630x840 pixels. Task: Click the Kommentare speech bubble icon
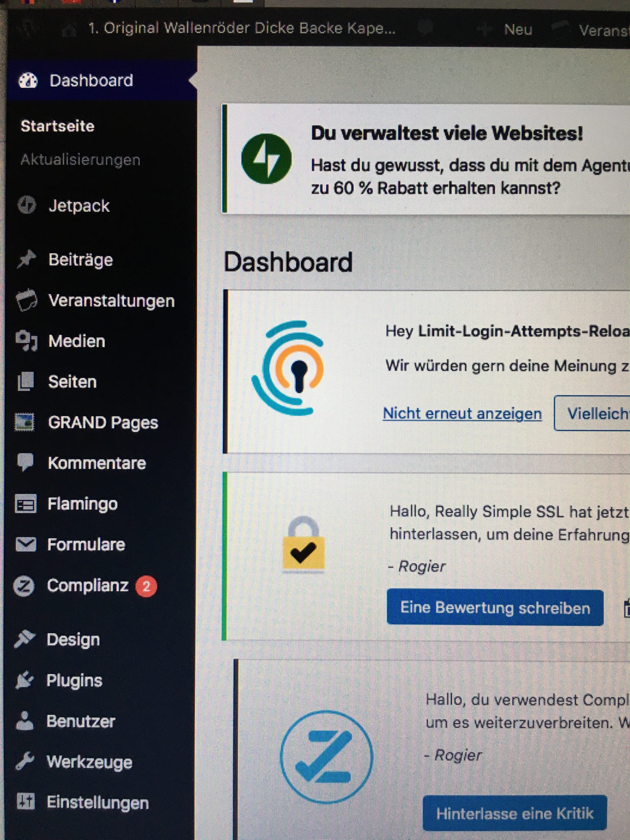(x=26, y=463)
